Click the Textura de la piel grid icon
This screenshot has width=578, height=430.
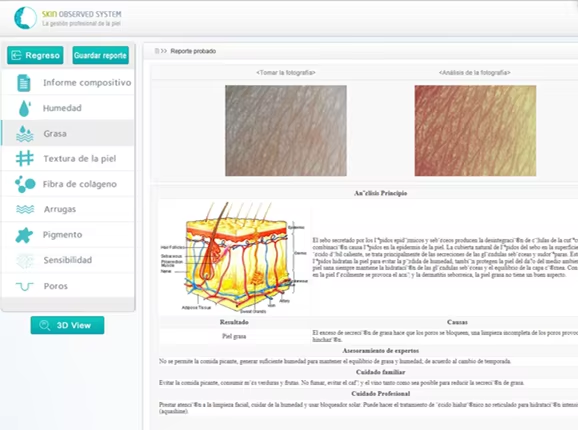point(25,159)
